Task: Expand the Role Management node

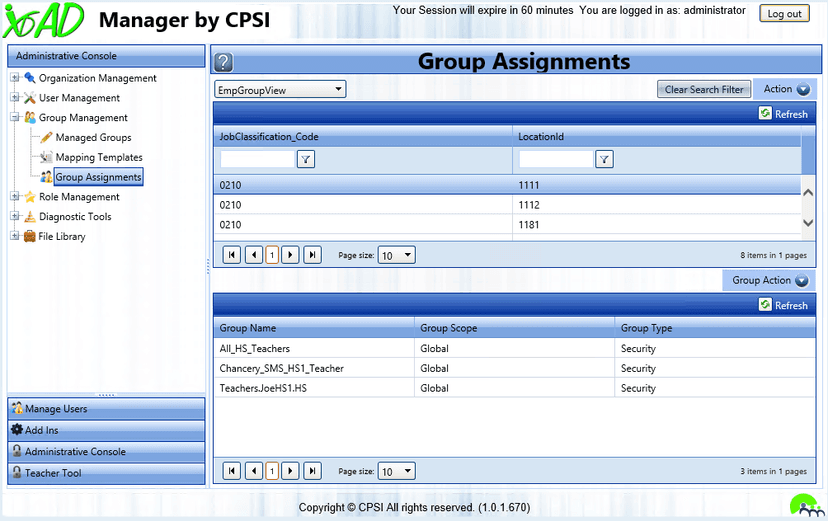Action: click(15, 196)
